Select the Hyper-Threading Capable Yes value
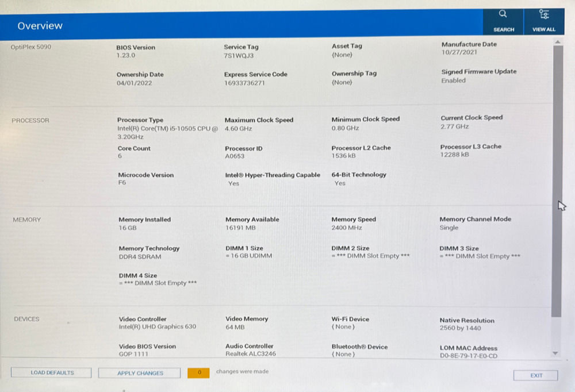This screenshot has height=392, width=575. (233, 183)
